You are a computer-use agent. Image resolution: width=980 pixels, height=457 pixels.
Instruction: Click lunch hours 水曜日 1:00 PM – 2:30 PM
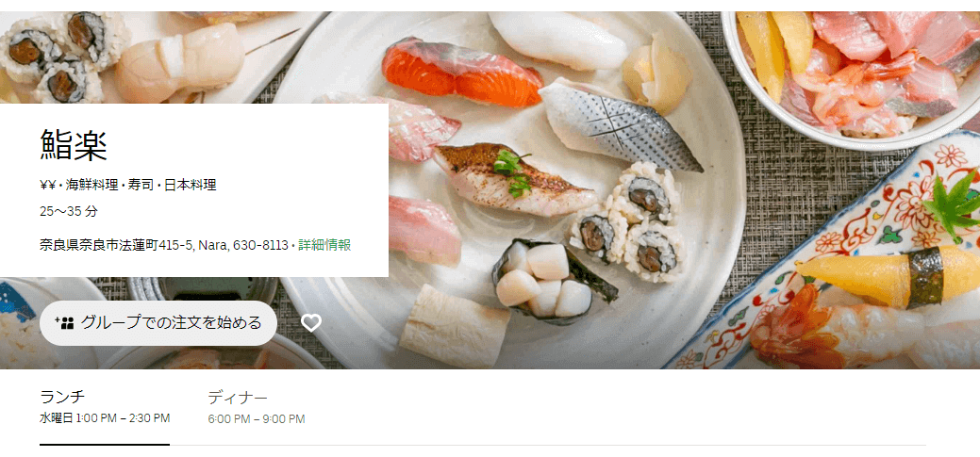click(x=105, y=418)
